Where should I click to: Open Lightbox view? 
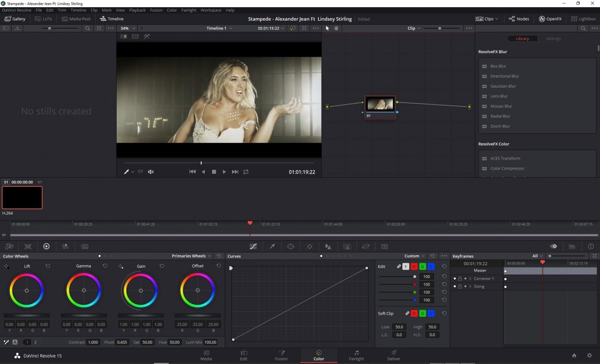click(x=583, y=19)
